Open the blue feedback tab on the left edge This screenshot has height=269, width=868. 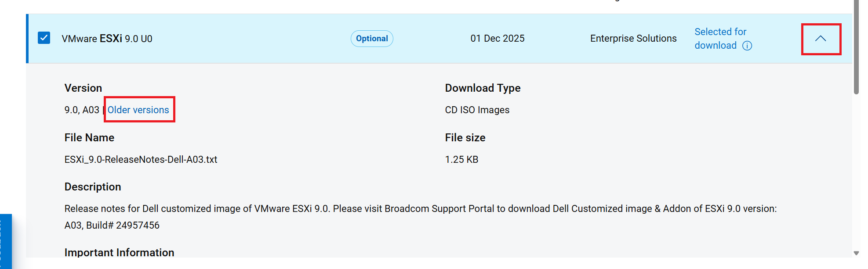(x=6, y=241)
